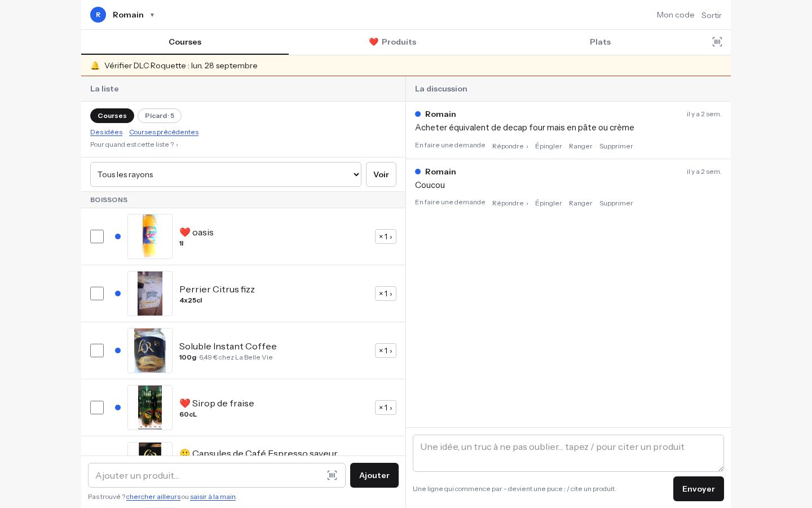The width and height of the screenshot is (812, 508).
Task: Focus the Ajouter un produit field
Action: point(217,475)
